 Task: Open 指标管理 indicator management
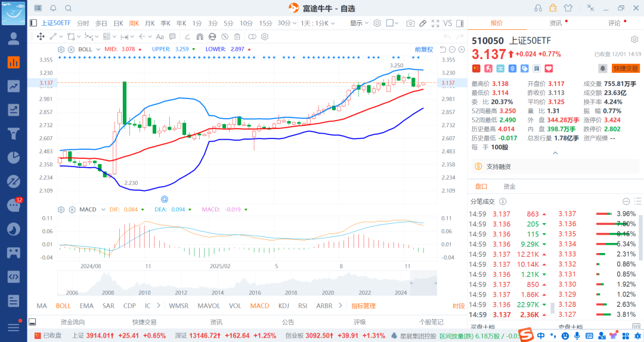click(x=364, y=306)
